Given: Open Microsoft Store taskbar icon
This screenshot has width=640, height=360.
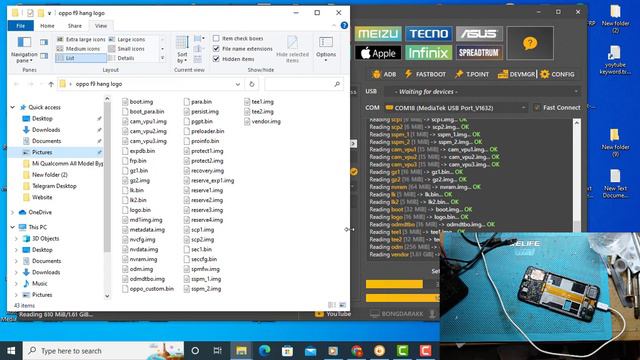Looking at the screenshot, I should click(x=287, y=351).
